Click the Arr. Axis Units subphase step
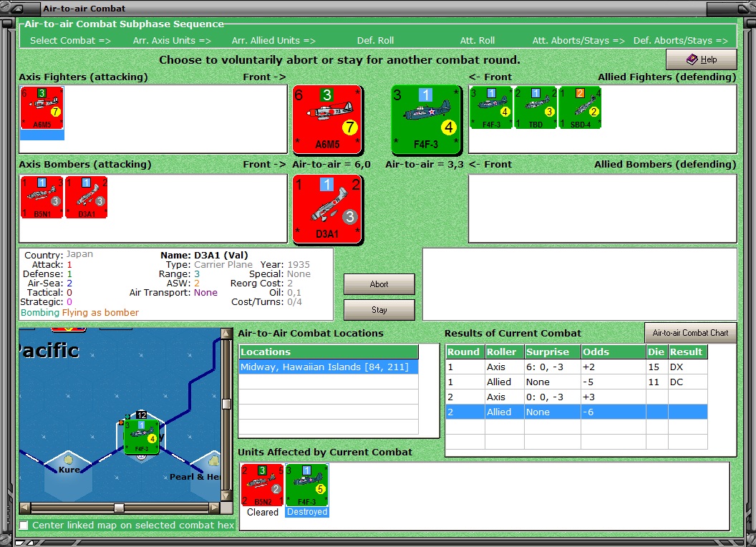This screenshot has width=756, height=547. click(172, 41)
